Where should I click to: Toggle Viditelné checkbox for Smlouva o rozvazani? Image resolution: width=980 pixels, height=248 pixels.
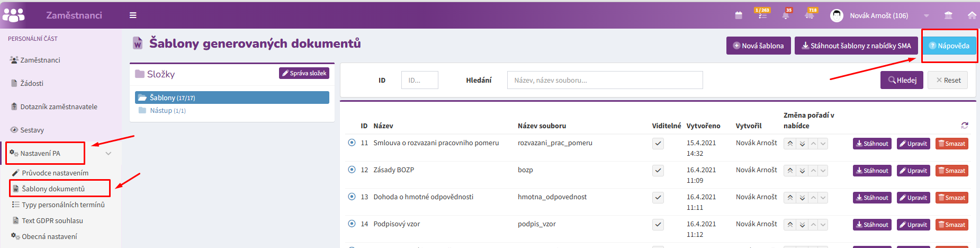coord(658,144)
